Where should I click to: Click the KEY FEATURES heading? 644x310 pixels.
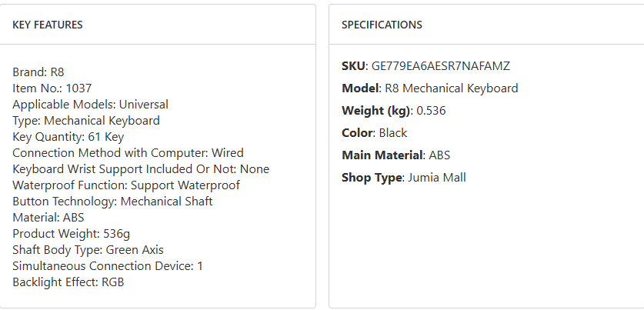48,25
